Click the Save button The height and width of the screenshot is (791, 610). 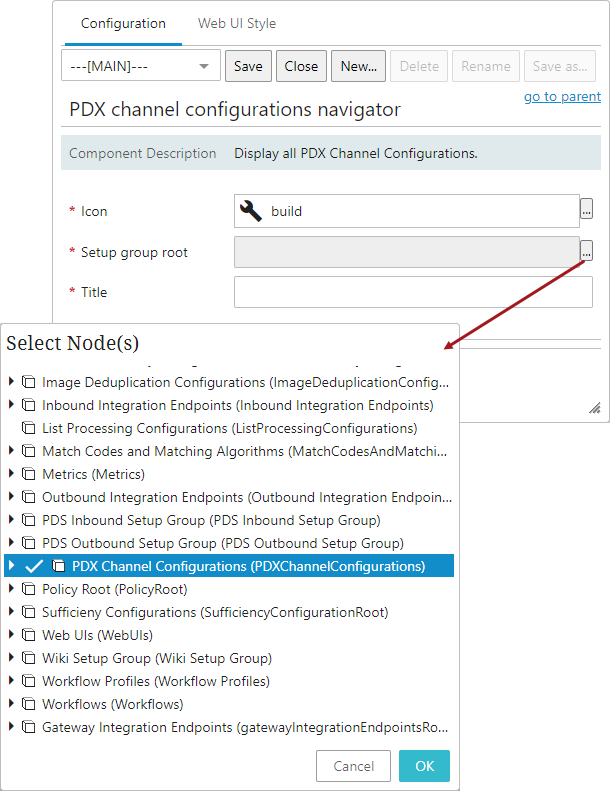point(248,66)
